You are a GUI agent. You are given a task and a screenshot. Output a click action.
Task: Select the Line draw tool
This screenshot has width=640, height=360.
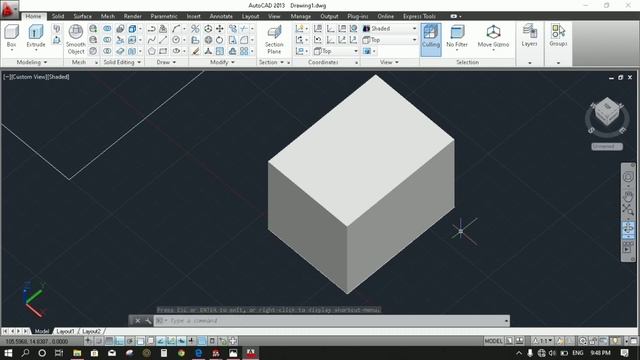pyautogui.click(x=163, y=40)
